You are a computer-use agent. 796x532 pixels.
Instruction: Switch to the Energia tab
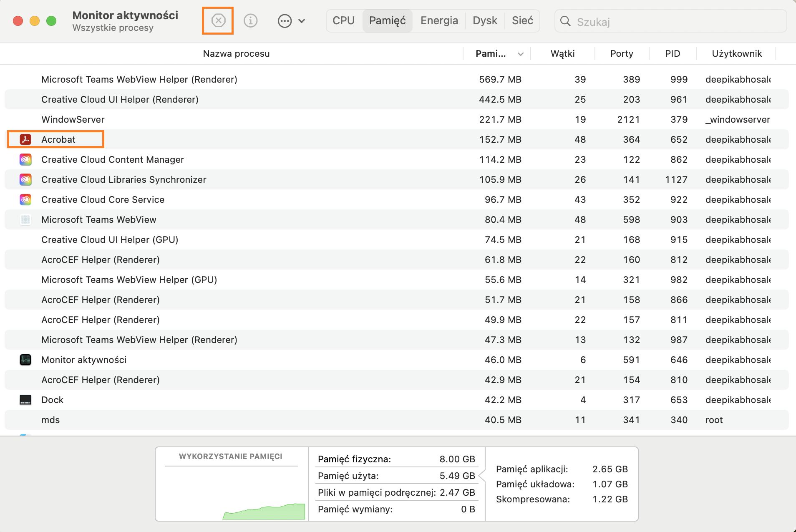[x=439, y=20]
